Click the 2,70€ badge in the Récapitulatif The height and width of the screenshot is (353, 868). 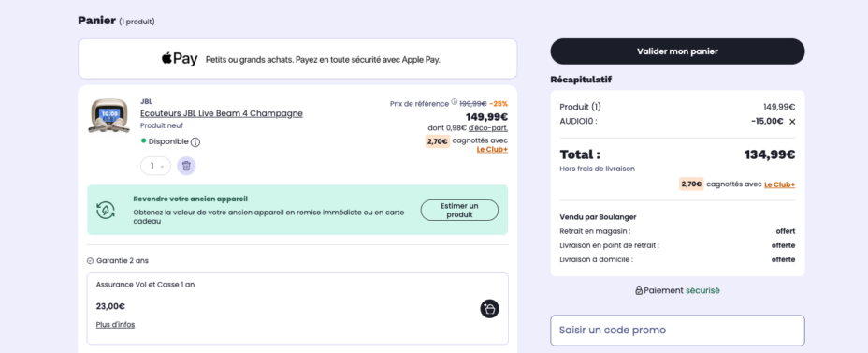pos(691,184)
